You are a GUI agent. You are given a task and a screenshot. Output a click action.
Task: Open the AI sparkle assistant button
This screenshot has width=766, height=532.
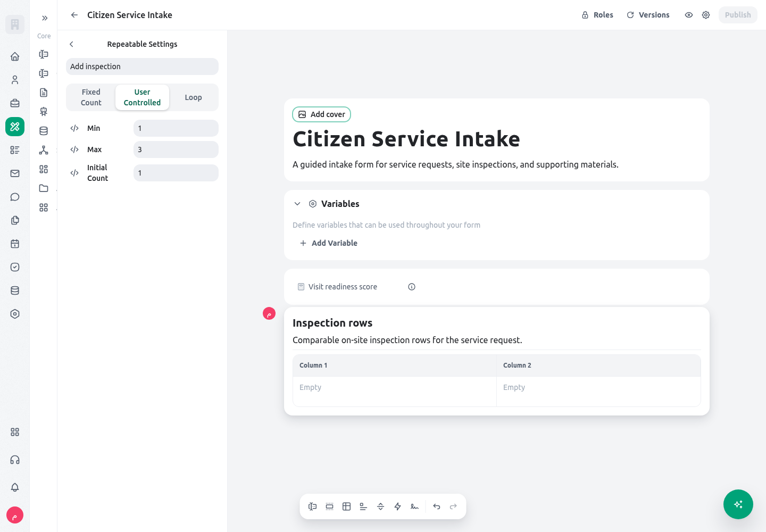738,504
